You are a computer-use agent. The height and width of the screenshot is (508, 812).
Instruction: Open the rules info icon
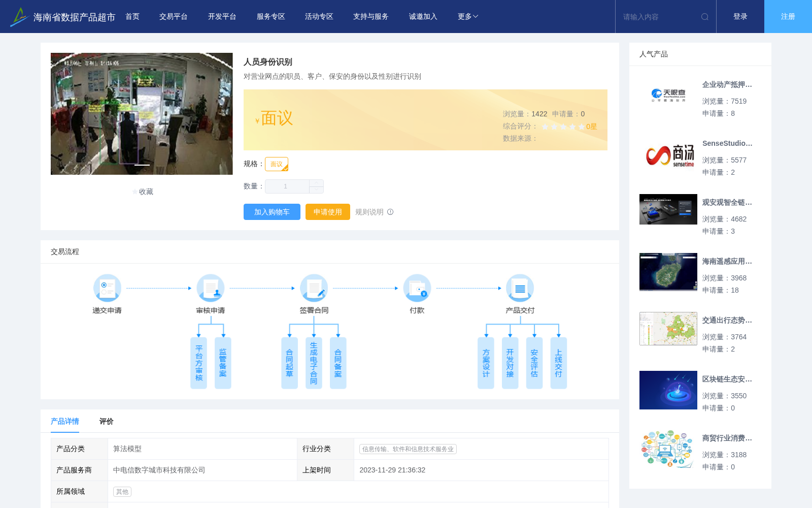coord(390,212)
